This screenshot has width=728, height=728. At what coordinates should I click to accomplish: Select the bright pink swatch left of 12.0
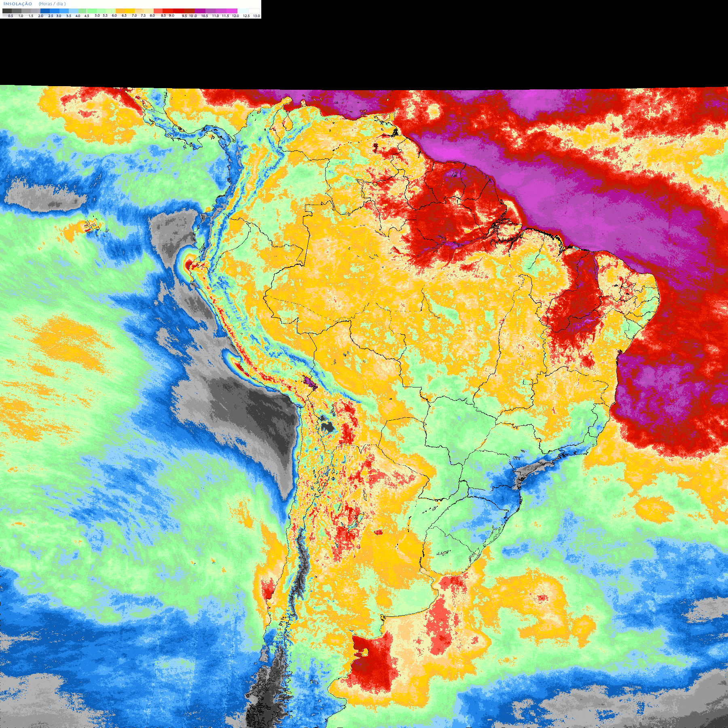point(232,11)
